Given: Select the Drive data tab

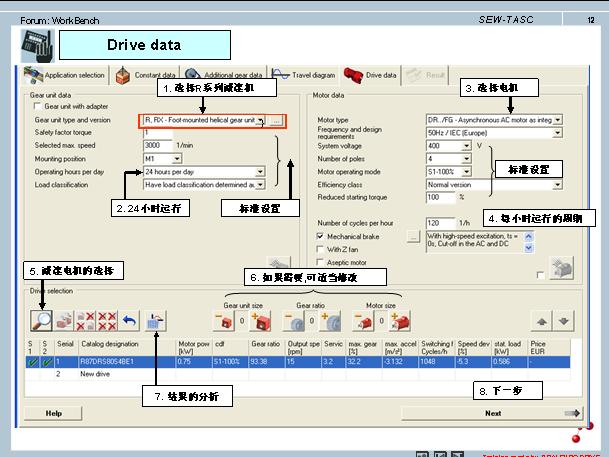Looking at the screenshot, I should click(x=371, y=75).
